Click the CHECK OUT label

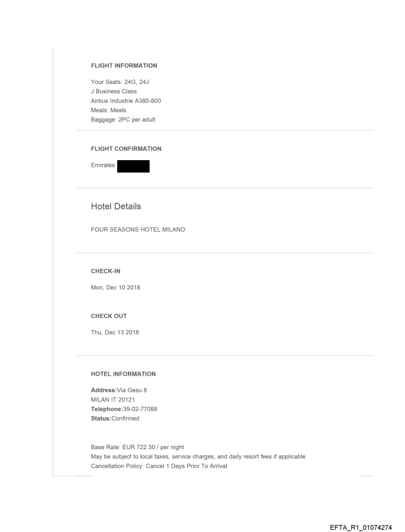[x=109, y=316]
